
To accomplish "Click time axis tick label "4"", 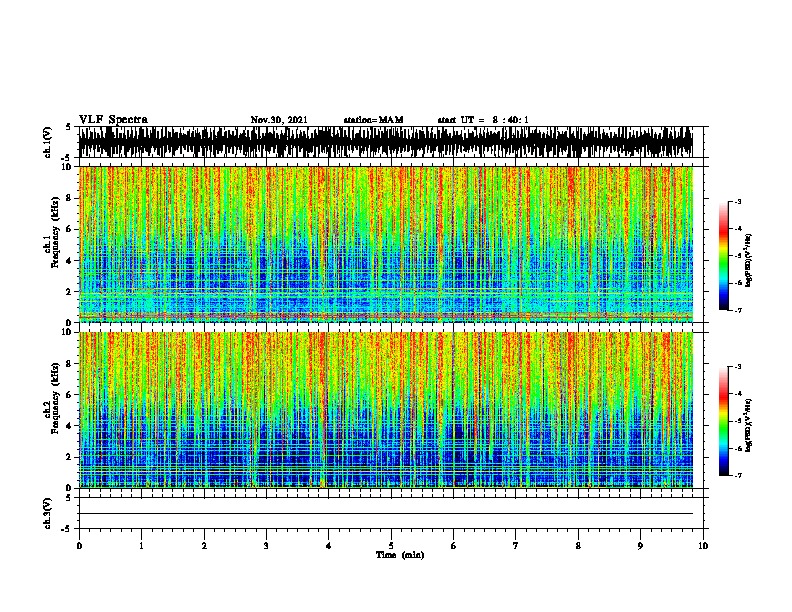I will pos(329,546).
